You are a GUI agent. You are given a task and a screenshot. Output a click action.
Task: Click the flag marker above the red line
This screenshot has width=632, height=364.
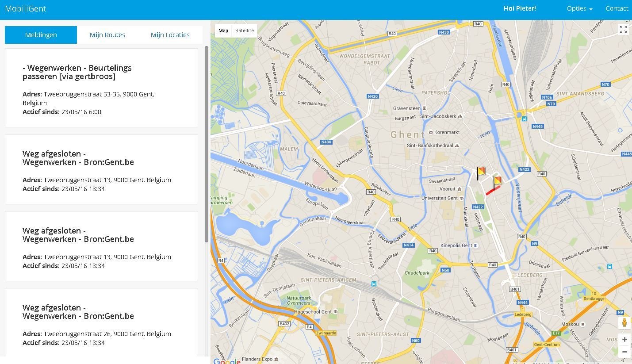(497, 183)
